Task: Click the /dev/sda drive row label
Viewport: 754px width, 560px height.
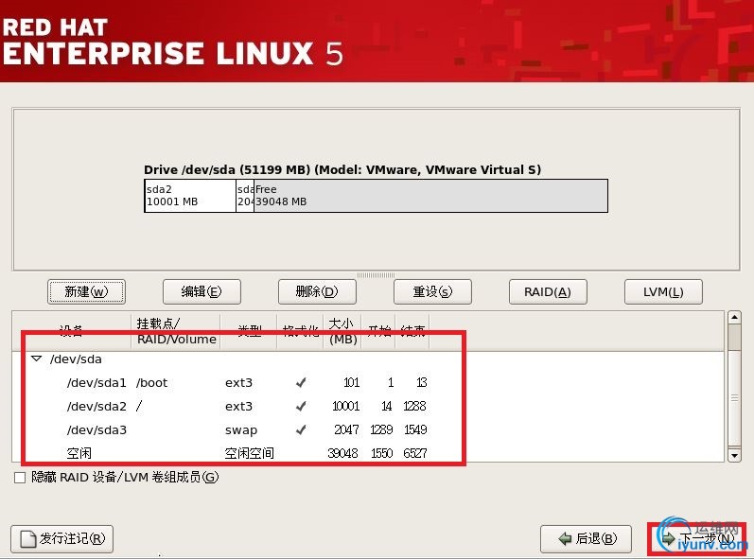Action: (76, 359)
